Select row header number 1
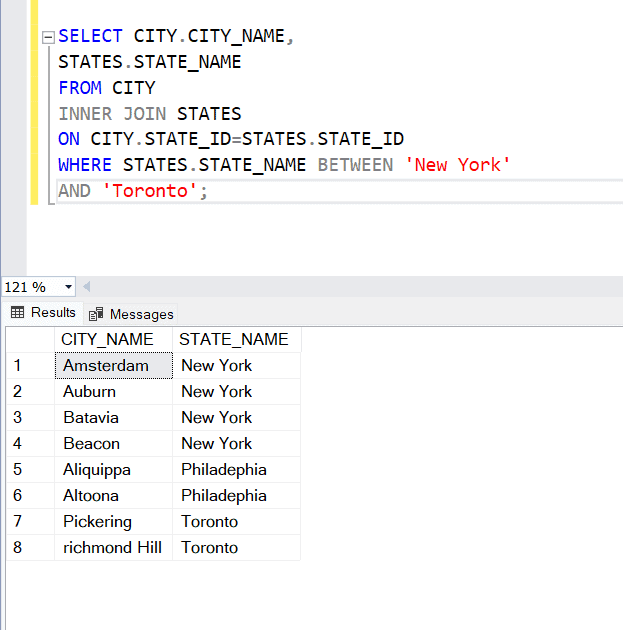The height and width of the screenshot is (630, 623). tap(30, 366)
